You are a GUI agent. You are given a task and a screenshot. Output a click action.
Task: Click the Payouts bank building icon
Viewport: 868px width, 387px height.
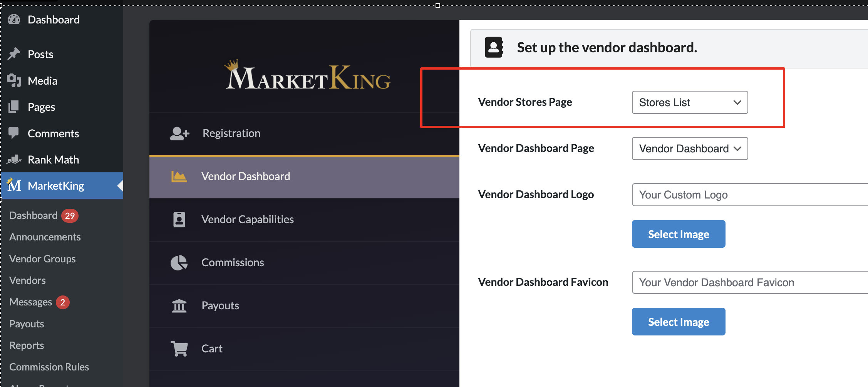point(179,306)
